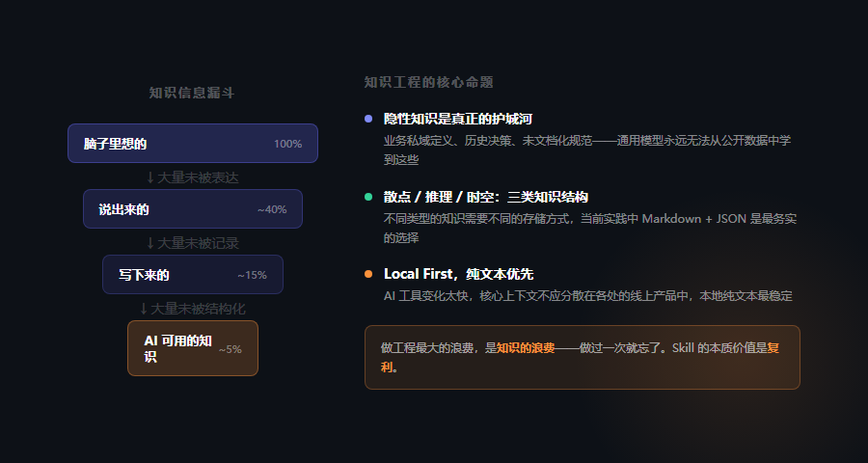The image size is (868, 463).
Task: Click the orange bullet beside Local First heading
Action: click(368, 274)
